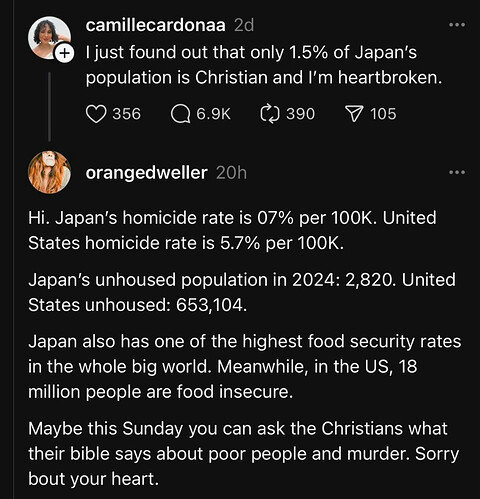Like camillecardonaa's post with the heart icon
The width and height of the screenshot is (480, 499).
(x=96, y=114)
